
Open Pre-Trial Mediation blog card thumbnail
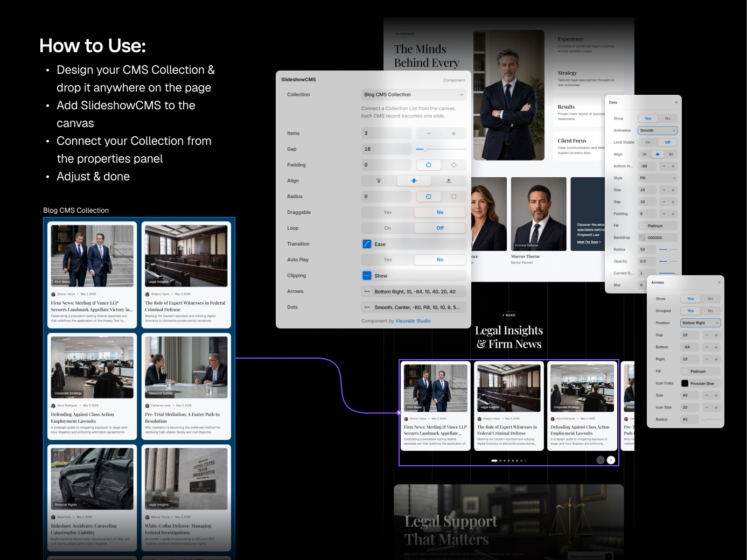186,367
